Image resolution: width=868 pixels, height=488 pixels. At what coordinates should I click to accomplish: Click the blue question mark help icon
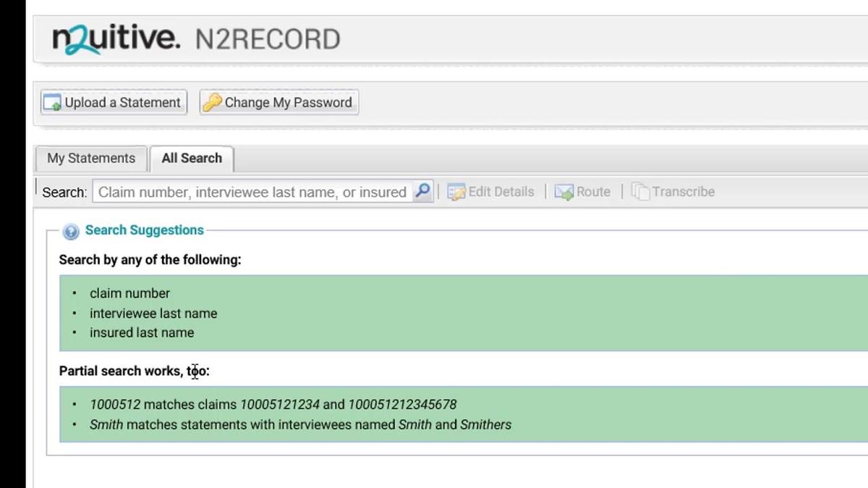click(x=71, y=232)
